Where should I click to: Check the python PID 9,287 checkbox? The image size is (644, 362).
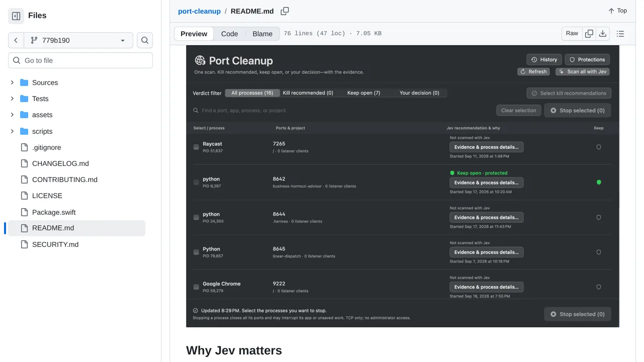[x=196, y=183]
